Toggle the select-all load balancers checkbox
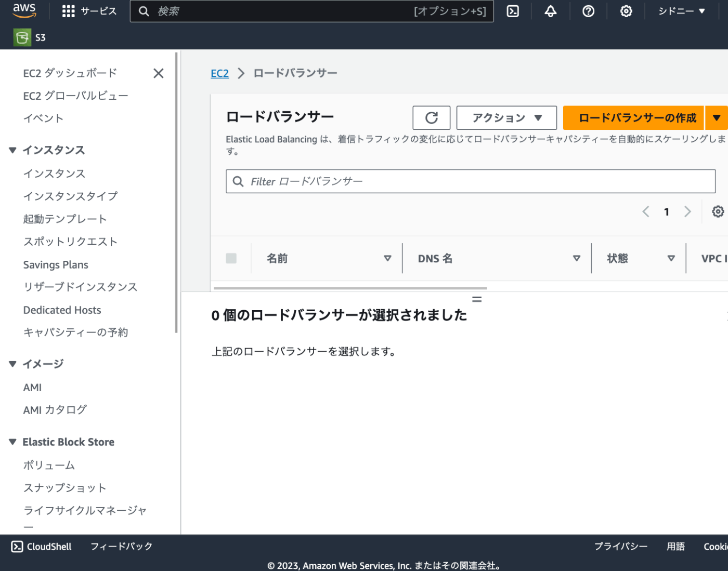 click(x=231, y=258)
